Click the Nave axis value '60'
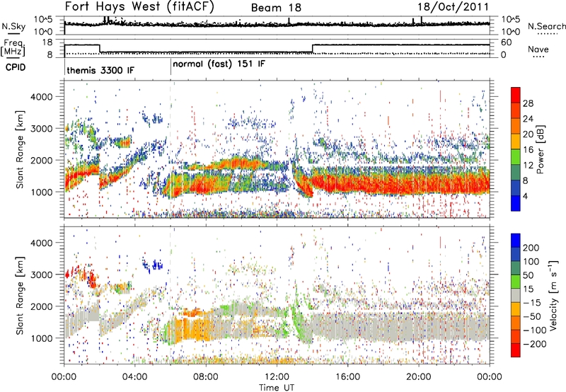 pos(507,42)
